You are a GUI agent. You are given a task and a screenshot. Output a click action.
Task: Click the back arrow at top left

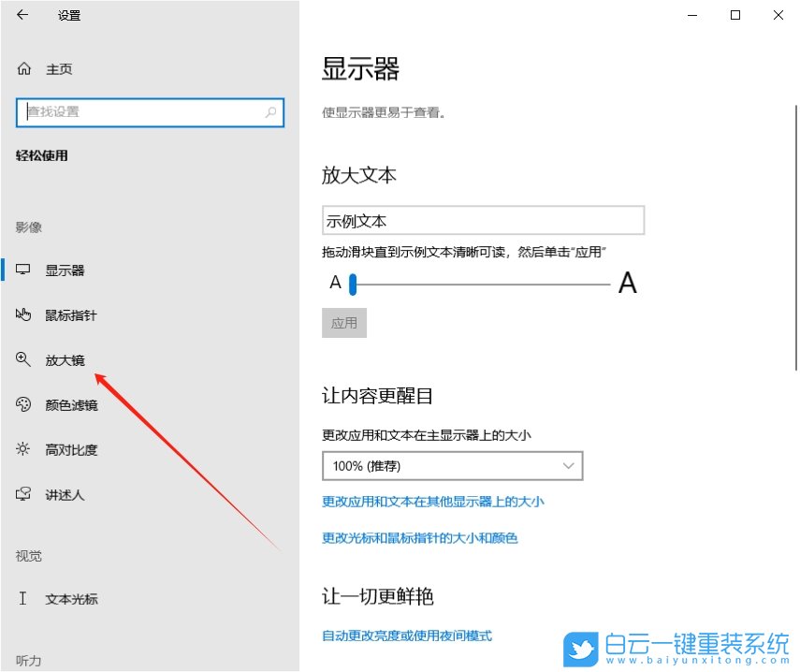[22, 15]
